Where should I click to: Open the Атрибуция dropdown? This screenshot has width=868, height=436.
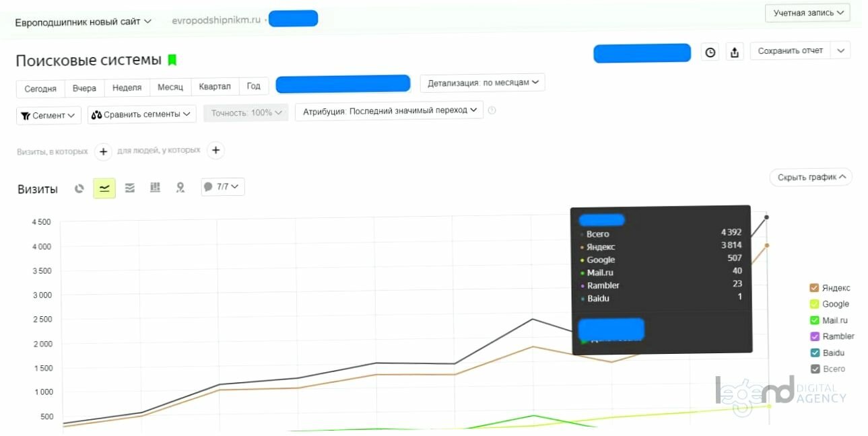click(x=389, y=110)
